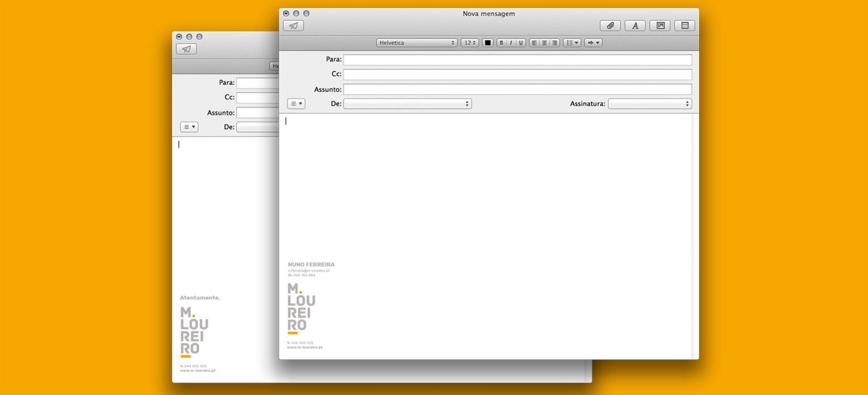This screenshot has width=868, height=395.
Task: Open the header fields customize button
Action: pos(296,104)
